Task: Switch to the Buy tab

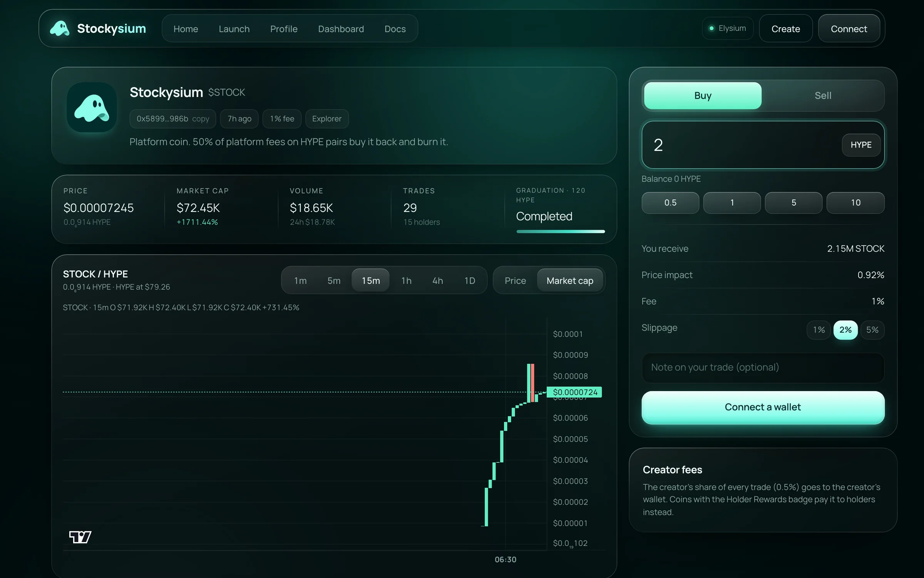Action: (703, 96)
